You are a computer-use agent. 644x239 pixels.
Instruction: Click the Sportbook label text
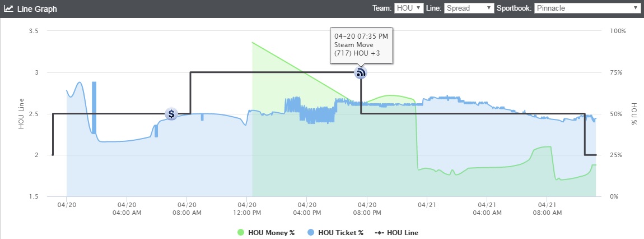tap(514, 8)
